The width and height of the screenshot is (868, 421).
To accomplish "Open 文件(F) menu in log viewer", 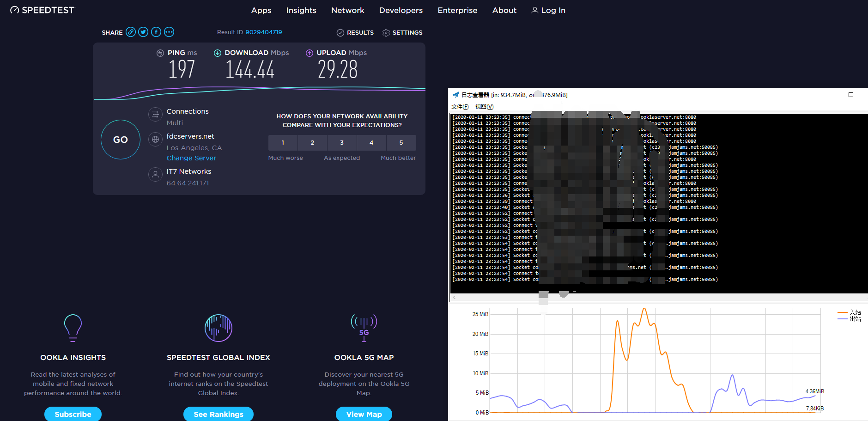I will tap(460, 107).
